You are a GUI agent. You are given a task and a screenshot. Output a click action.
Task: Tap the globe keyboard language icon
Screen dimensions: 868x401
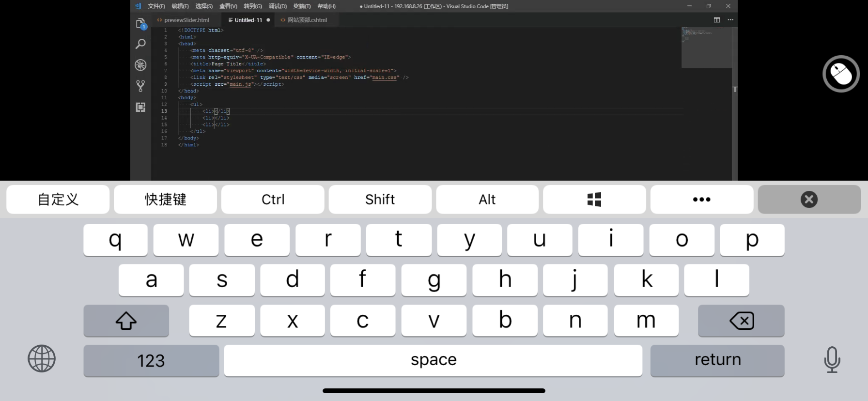(x=42, y=359)
